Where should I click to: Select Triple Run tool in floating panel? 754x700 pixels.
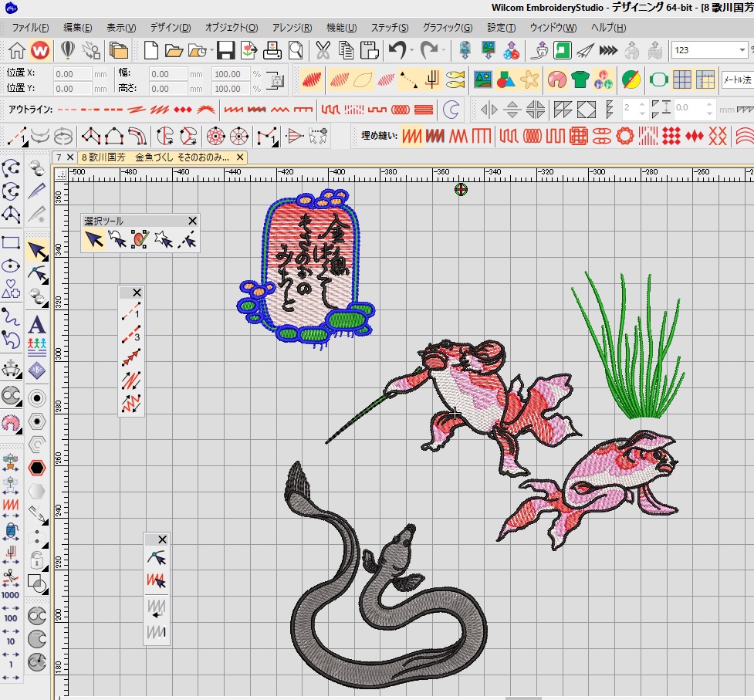click(130, 333)
